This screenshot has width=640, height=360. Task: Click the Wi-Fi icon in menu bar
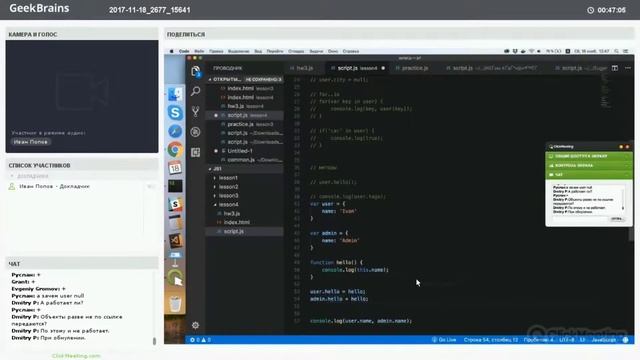(x=531, y=51)
